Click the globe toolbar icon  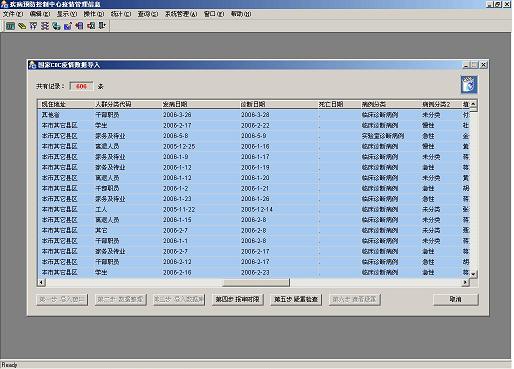point(56,26)
